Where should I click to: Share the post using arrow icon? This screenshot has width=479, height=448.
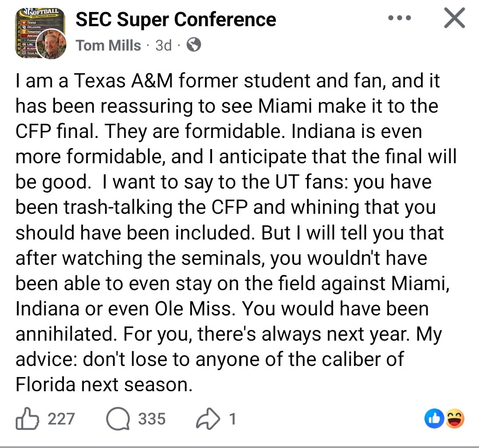tap(208, 419)
